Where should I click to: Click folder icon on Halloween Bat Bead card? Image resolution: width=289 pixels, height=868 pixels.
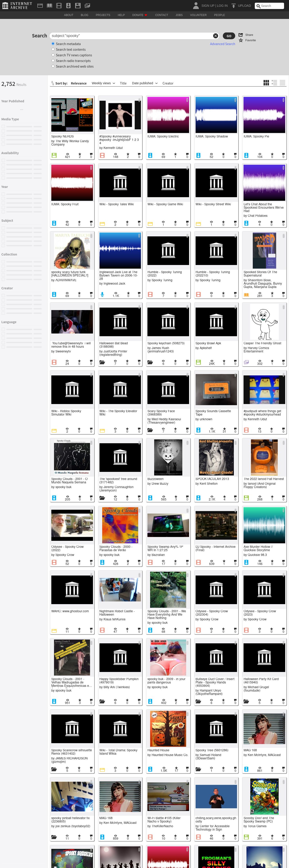[x=102, y=362]
